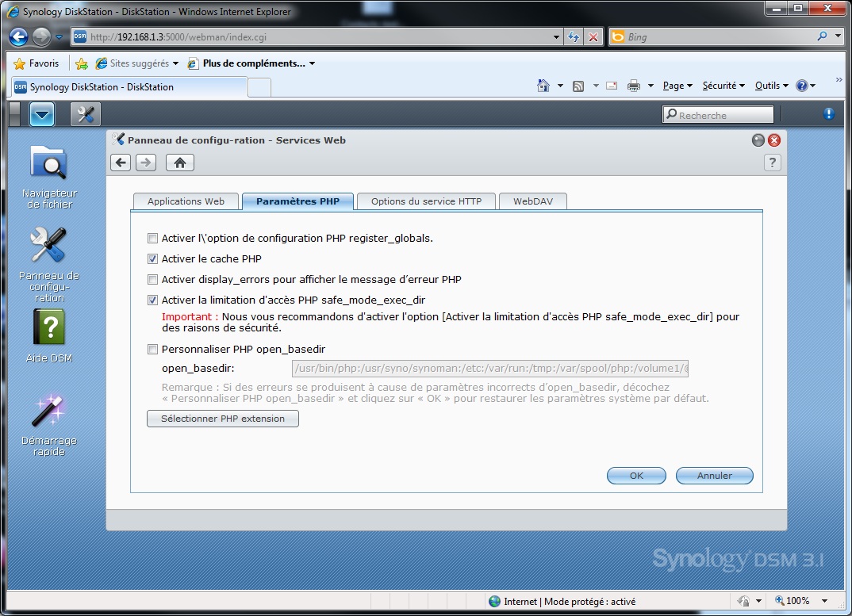Switch to Options du service HTTP tab
The height and width of the screenshot is (616, 852).
(427, 201)
